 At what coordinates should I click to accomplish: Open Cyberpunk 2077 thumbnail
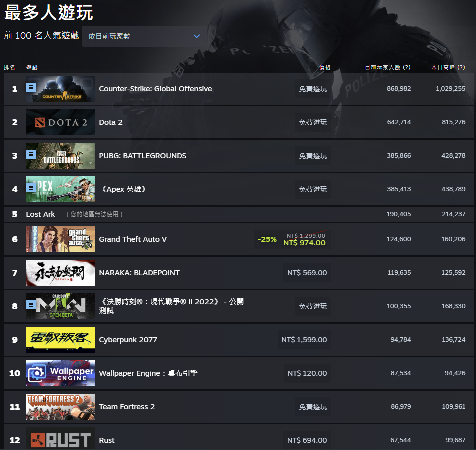61,340
